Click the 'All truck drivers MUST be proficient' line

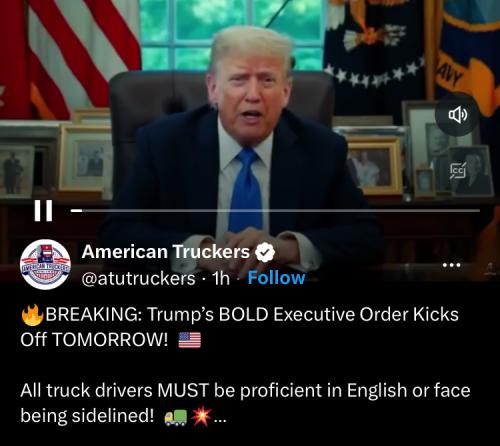coord(245,391)
